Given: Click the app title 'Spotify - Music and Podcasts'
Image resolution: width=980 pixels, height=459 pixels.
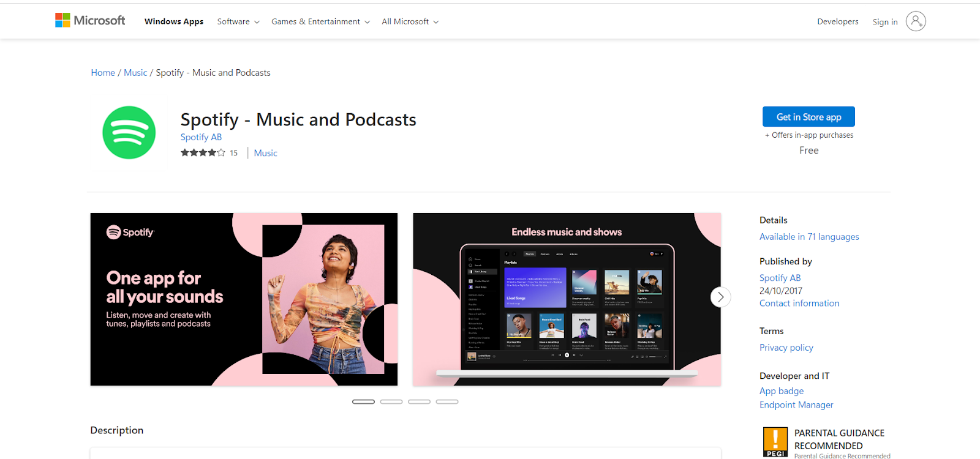Looking at the screenshot, I should pos(298,119).
